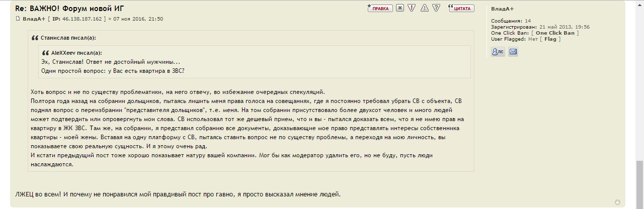The width and height of the screenshot is (644, 209).
Task: Click the scrollbar track above the thumb
Action: pos(639,75)
